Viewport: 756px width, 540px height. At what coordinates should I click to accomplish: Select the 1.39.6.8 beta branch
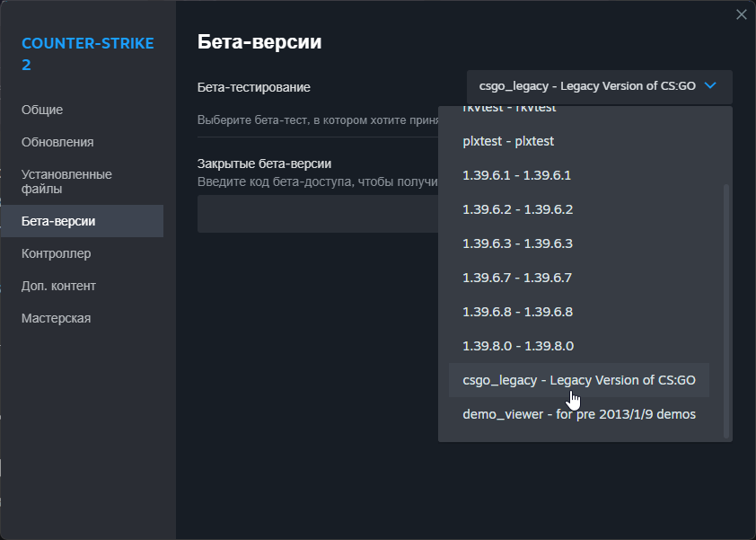(578, 312)
